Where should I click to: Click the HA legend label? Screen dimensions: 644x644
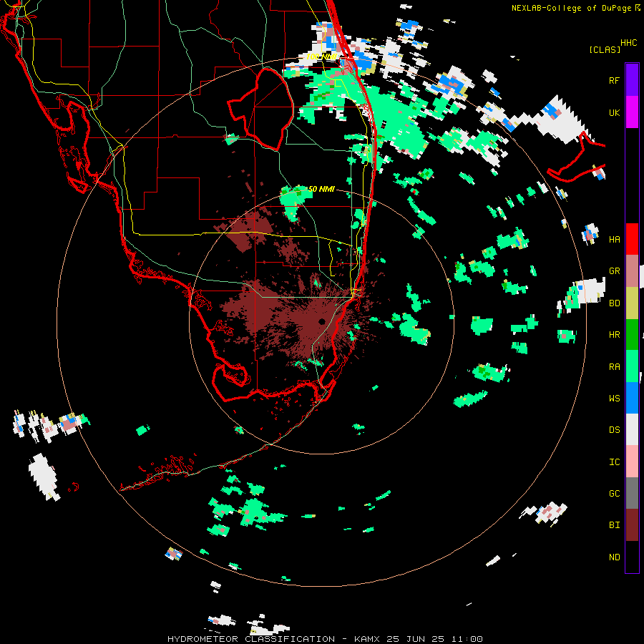tap(614, 240)
